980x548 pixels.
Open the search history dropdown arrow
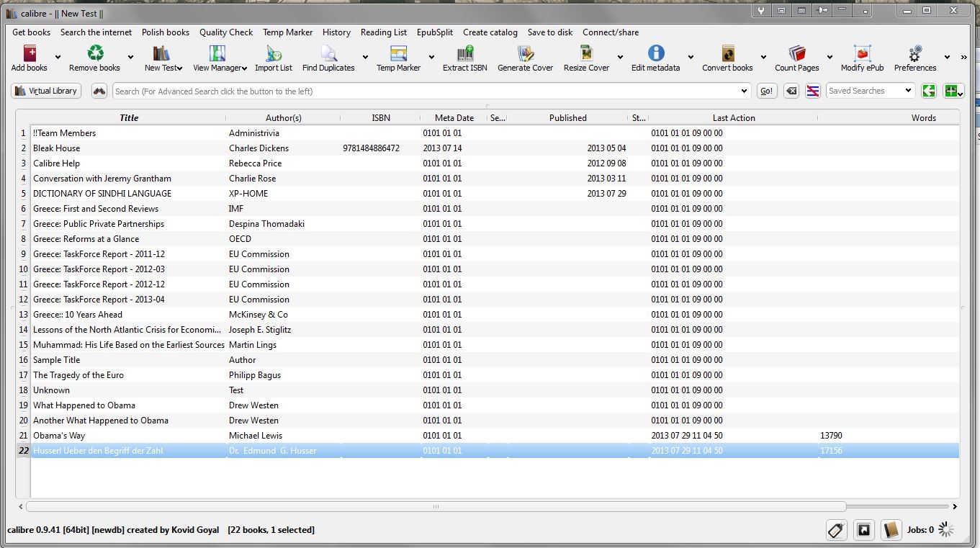744,91
